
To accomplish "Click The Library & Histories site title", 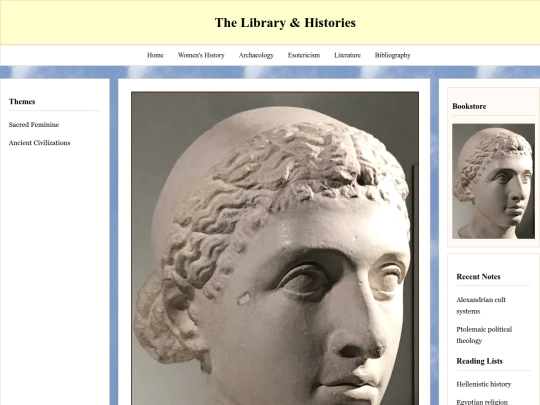I will tap(285, 23).
